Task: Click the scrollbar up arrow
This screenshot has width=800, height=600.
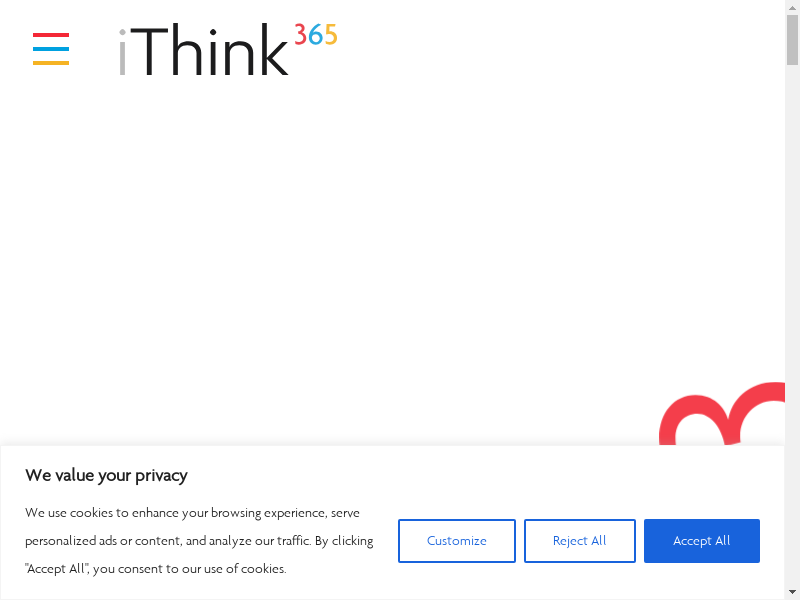Action: [792, 7]
